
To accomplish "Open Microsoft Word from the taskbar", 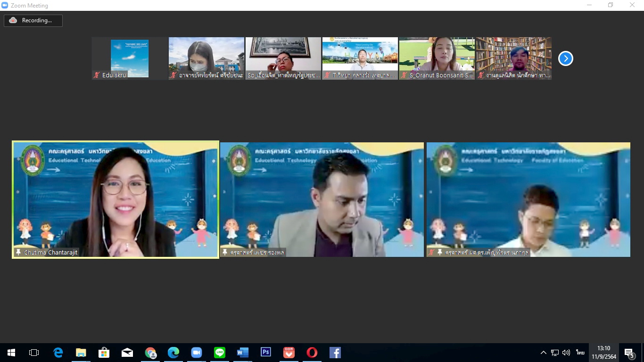I will (x=243, y=353).
